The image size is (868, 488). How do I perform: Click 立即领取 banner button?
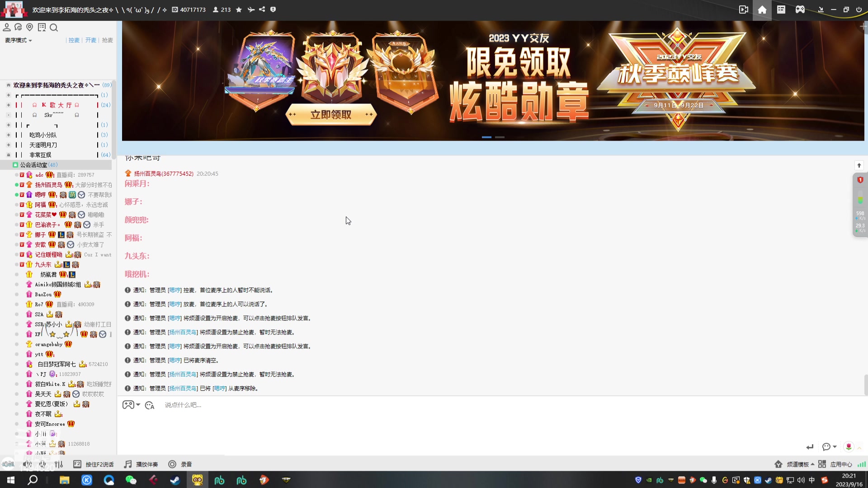(331, 115)
